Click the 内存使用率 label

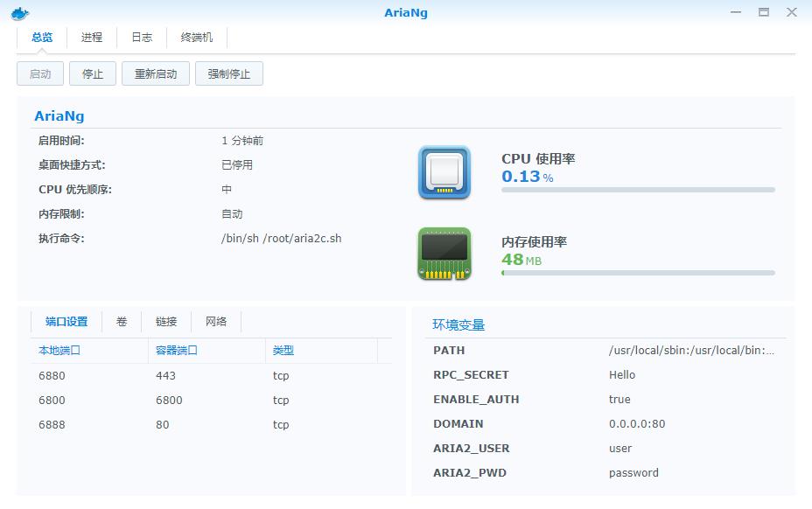pos(534,241)
